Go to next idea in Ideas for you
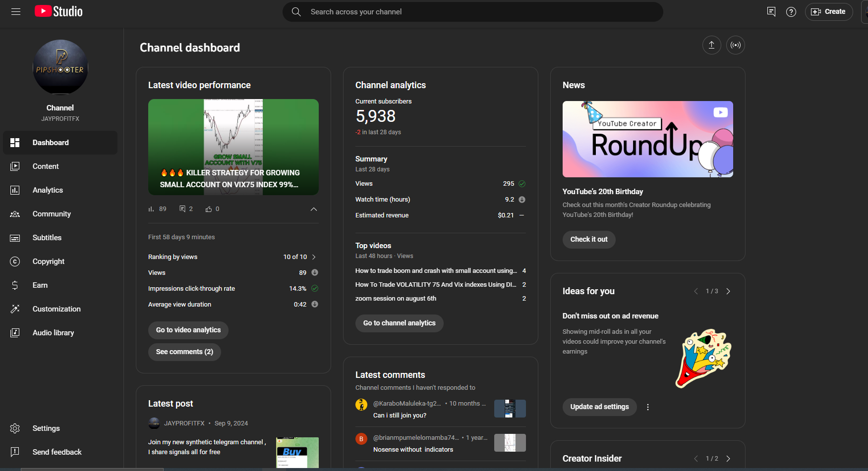 tap(728, 291)
